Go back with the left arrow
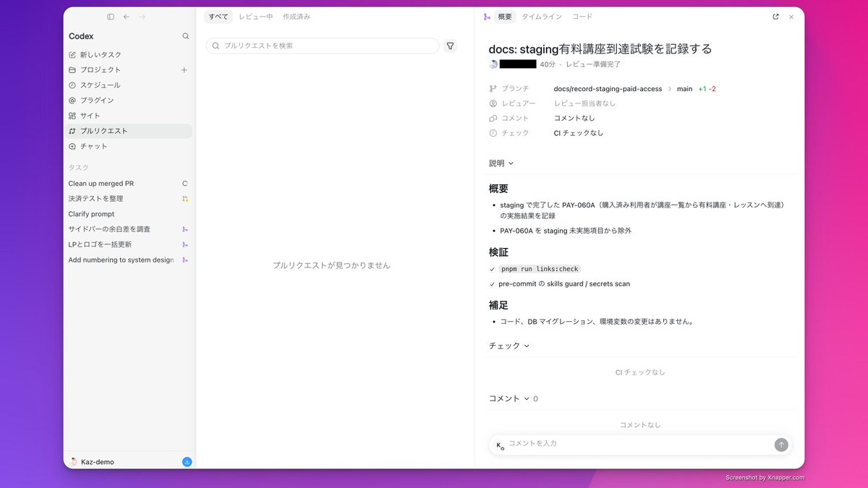868x488 pixels. point(127,17)
